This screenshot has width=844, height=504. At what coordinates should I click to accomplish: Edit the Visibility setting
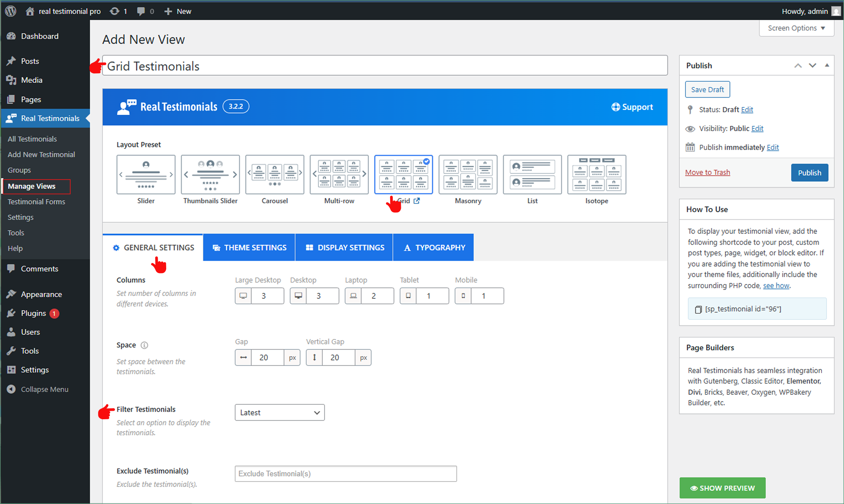point(757,128)
